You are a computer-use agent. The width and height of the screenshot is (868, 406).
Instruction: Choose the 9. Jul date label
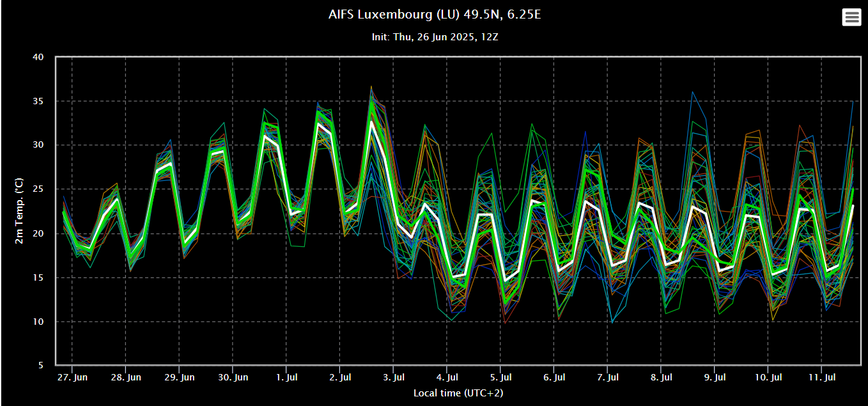[716, 377]
